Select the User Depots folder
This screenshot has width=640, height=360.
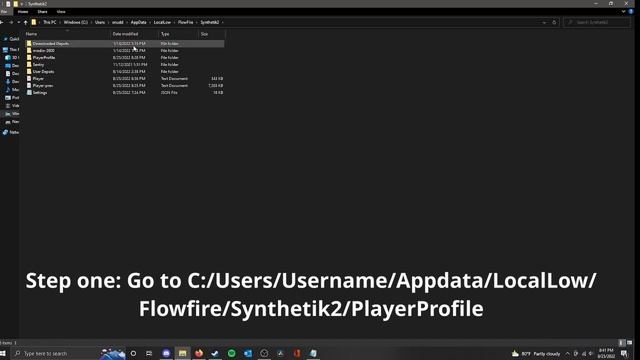coord(43,71)
